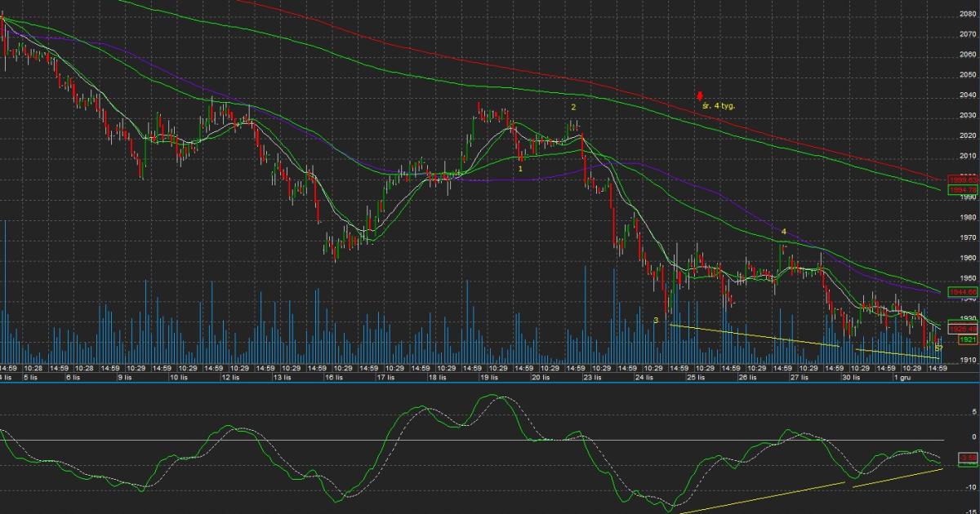This screenshot has width=980, height=514.
Task: Click the 1910 level on the price scale
Action: (968, 360)
